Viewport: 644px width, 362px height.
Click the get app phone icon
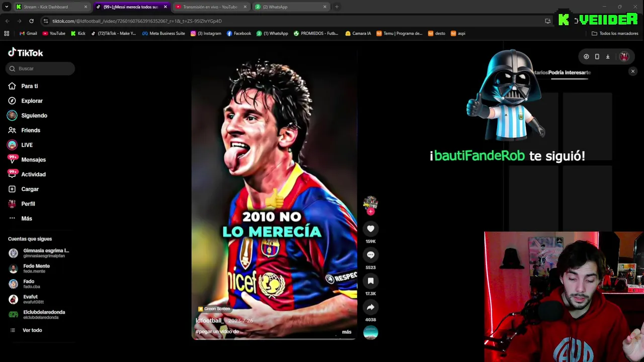(x=597, y=57)
